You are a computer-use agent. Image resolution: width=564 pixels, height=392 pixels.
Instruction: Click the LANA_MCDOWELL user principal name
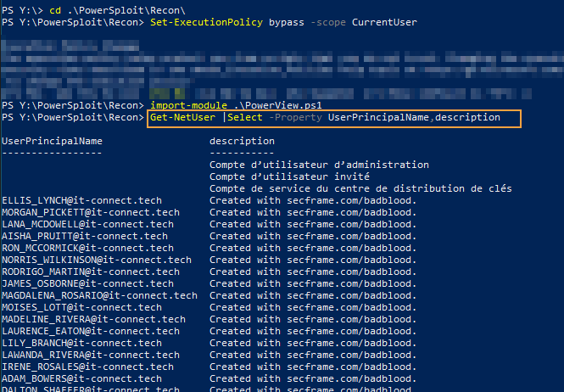pos(87,224)
